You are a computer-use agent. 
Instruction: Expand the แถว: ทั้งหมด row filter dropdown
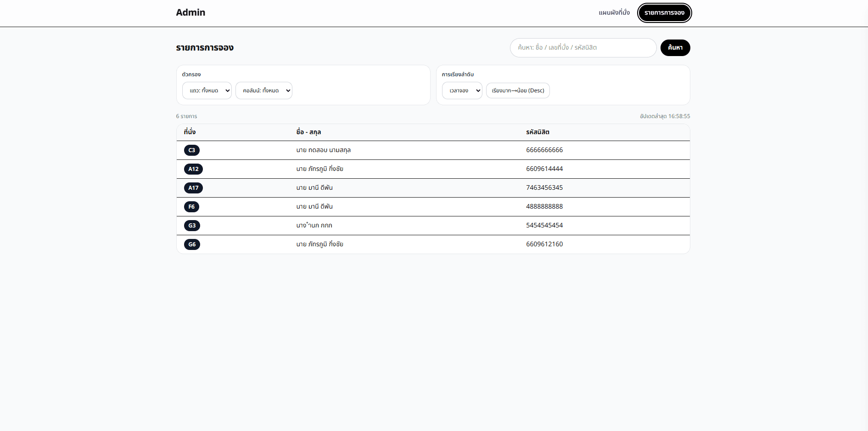click(x=207, y=91)
